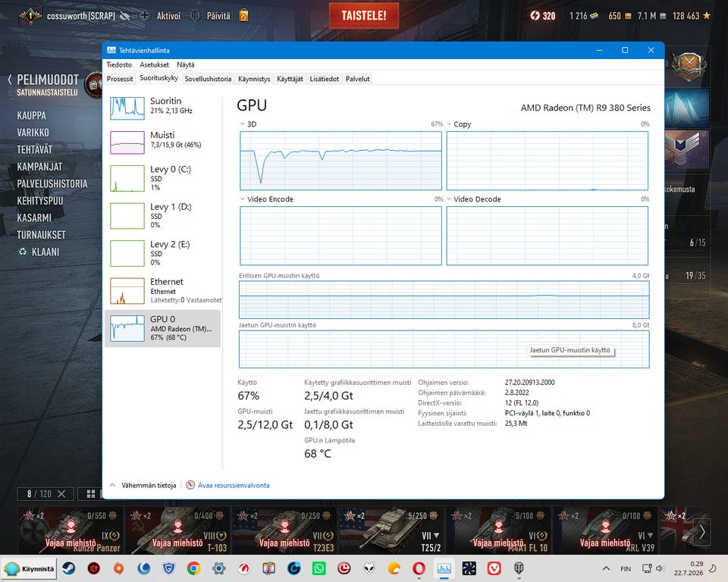Select the ARL V39 tank in carousel

point(605,530)
